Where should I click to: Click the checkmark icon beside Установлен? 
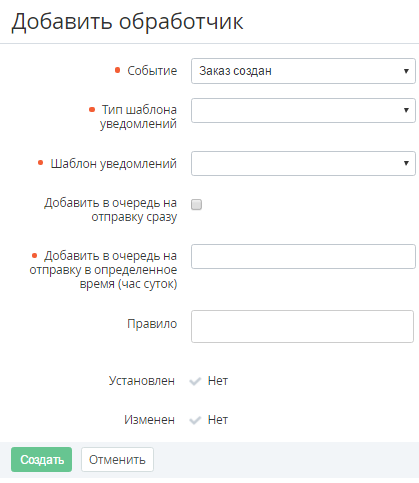click(x=195, y=381)
